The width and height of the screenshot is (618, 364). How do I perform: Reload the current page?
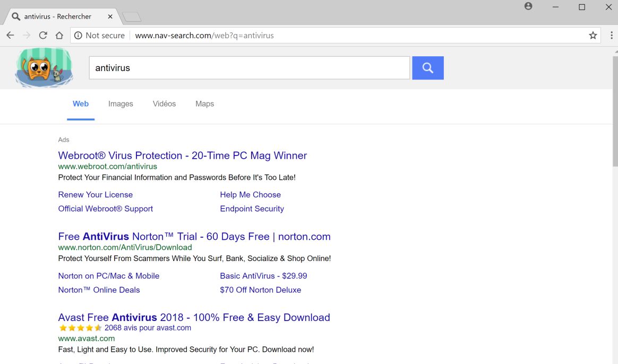coord(43,36)
